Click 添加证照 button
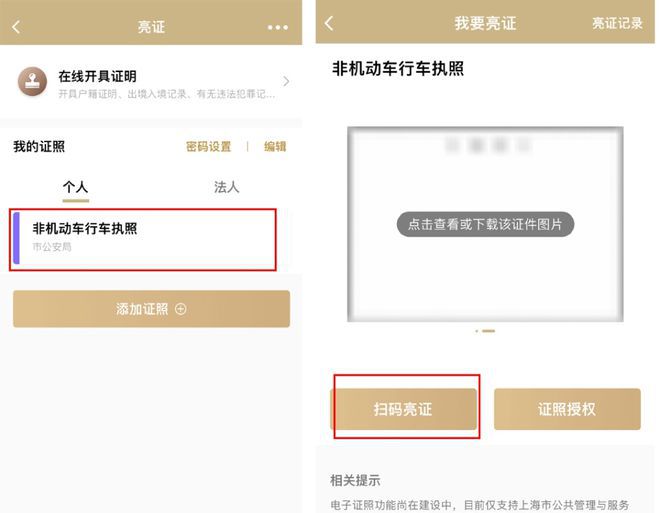The width and height of the screenshot is (660, 513). point(151,309)
